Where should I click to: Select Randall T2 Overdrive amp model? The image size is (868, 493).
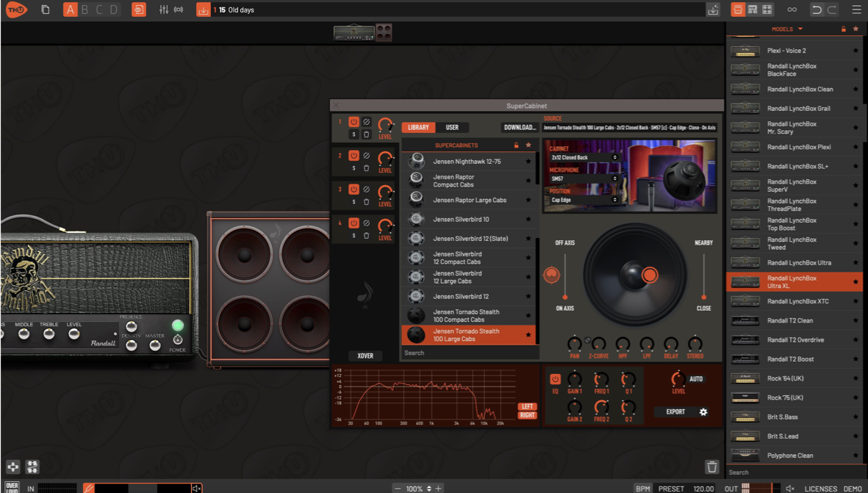(x=794, y=339)
